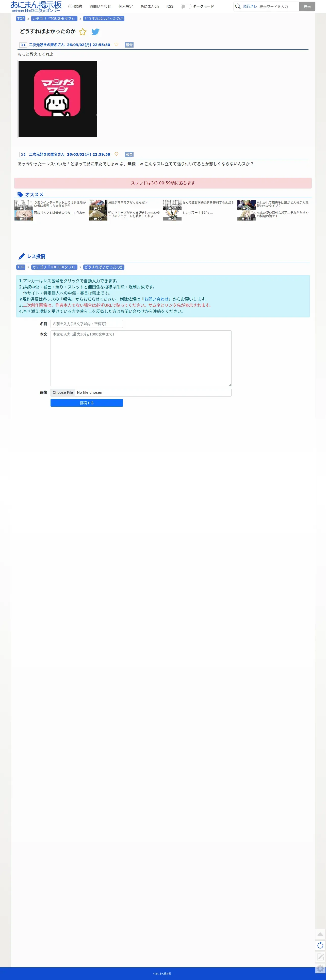The image size is (326, 980).
Task: Like post 2 with the heart icon
Action: pos(117,154)
